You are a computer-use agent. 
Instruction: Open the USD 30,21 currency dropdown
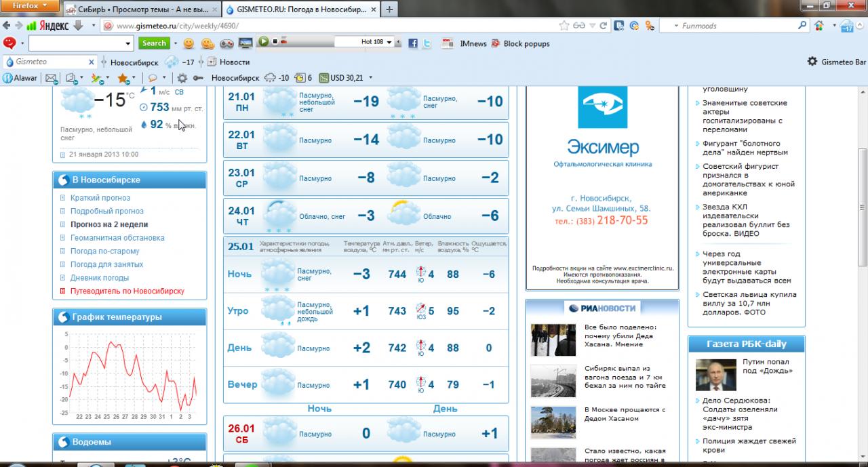(x=370, y=78)
